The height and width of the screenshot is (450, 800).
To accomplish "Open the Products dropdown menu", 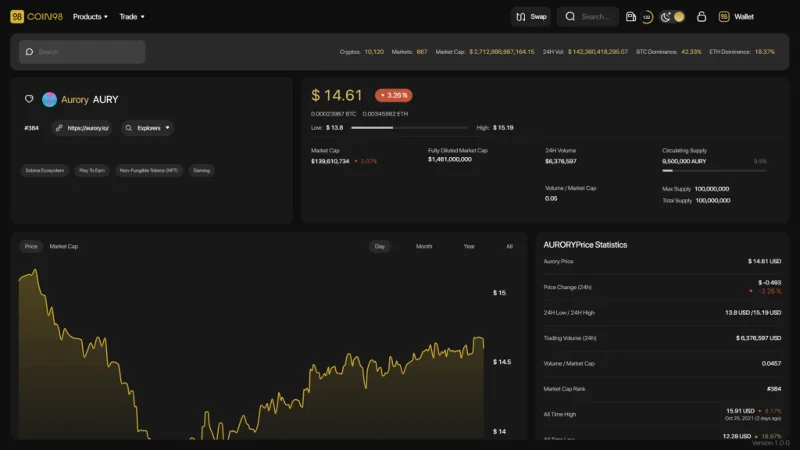I will pyautogui.click(x=90, y=17).
